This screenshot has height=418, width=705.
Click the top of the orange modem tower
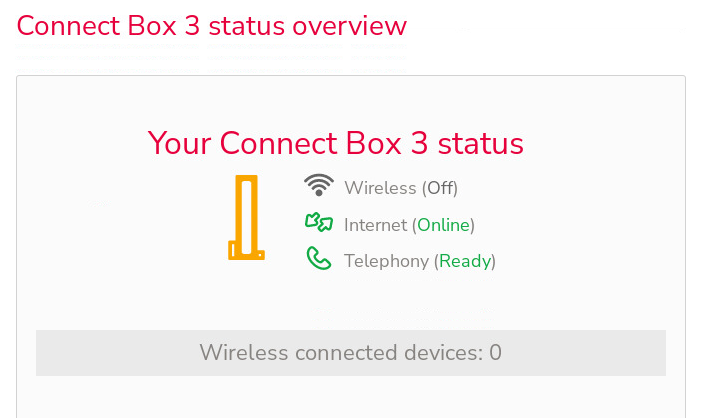point(246,181)
